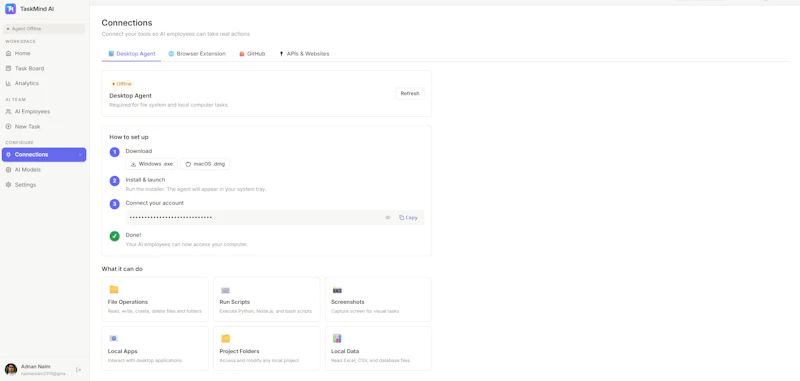Click the Adnan Naim profile avatar
This screenshot has height=381, width=800.
(11, 370)
